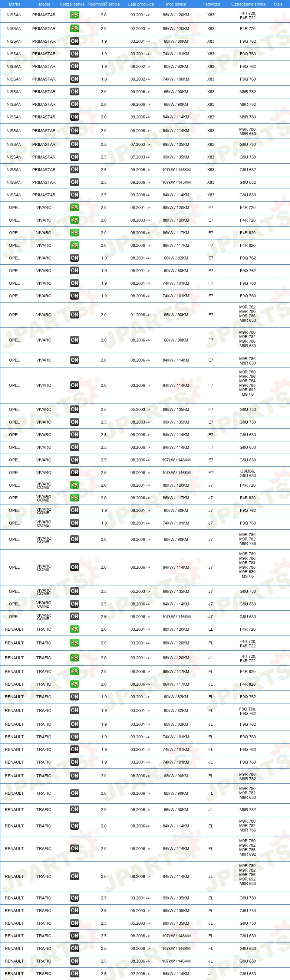The height and width of the screenshot is (980, 290).
Task: Click petrol icon, Renault Trafic JL F4R 820 row
Action: coord(75,684)
